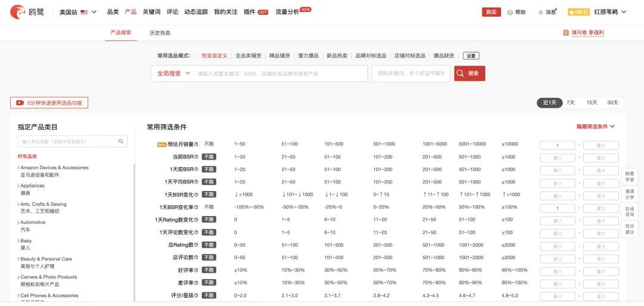Viewport: 644px width, 306px height.
Task: Click the info icon next to 总Rating数
Action: (x=196, y=245)
